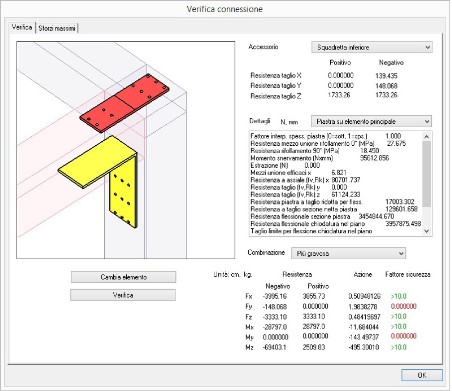
Task: Open the Accessorio dropdown Squadretta inferiore
Action: tap(372, 47)
